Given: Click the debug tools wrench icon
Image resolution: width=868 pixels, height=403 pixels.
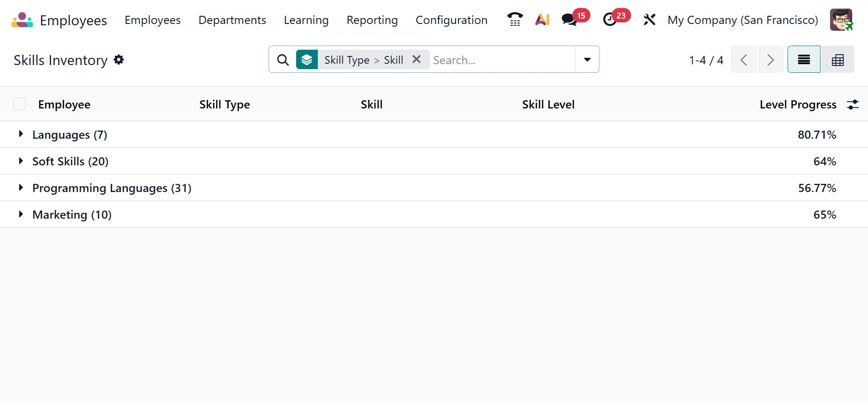Looking at the screenshot, I should coord(649,20).
